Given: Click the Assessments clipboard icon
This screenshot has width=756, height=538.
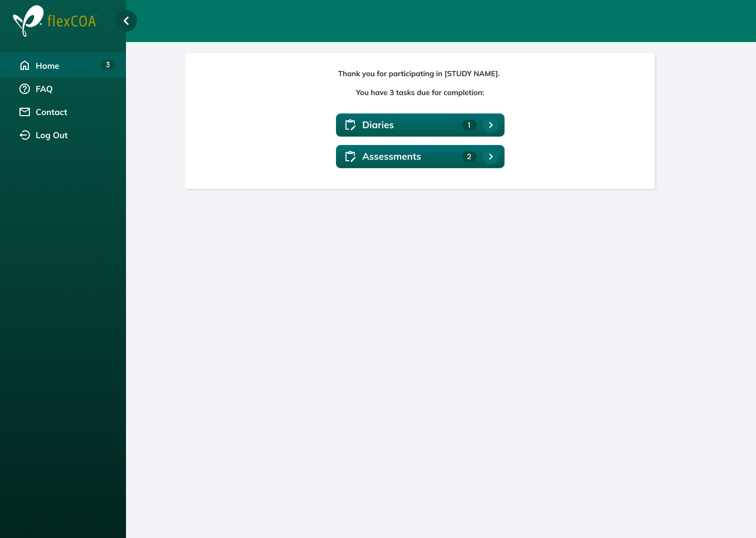Looking at the screenshot, I should tap(350, 157).
